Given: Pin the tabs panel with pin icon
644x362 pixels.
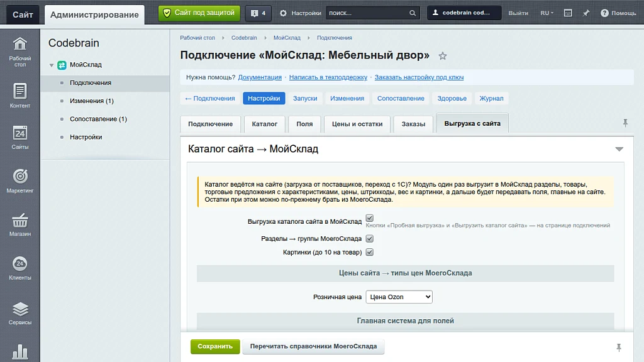Looking at the screenshot, I should pyautogui.click(x=625, y=123).
